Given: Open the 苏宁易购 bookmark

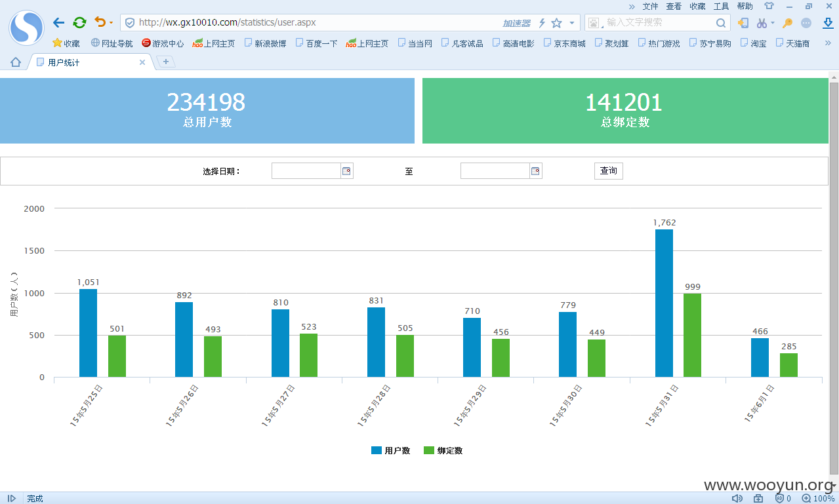Looking at the screenshot, I should (710, 43).
